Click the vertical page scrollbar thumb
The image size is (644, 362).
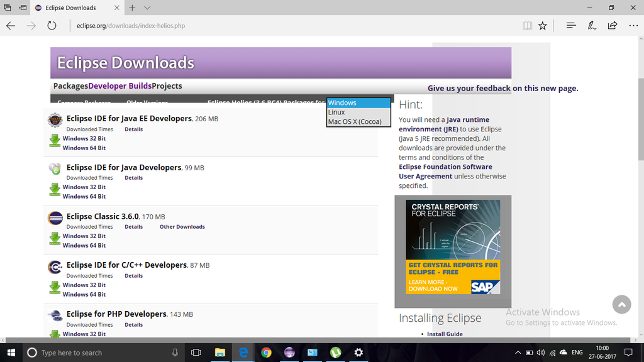(641, 119)
